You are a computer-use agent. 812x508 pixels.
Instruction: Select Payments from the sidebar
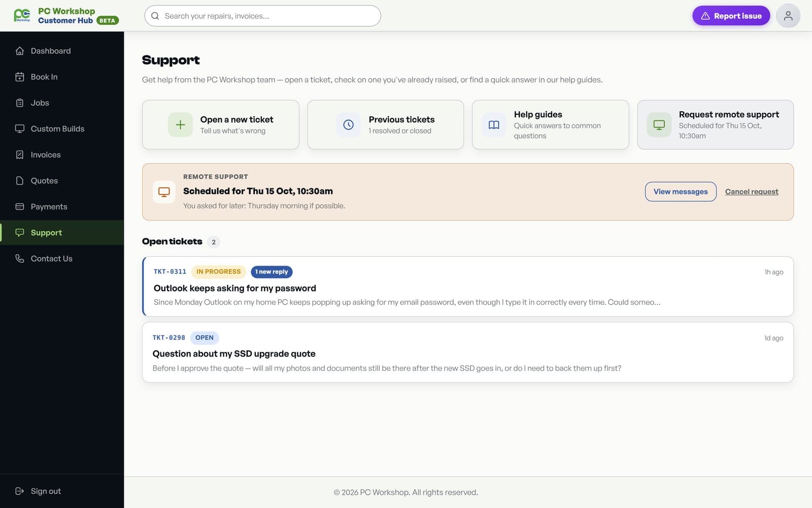pyautogui.click(x=62, y=206)
